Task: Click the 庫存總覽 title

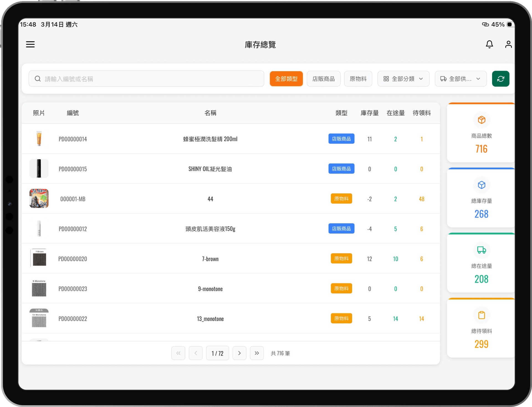Action: click(260, 44)
